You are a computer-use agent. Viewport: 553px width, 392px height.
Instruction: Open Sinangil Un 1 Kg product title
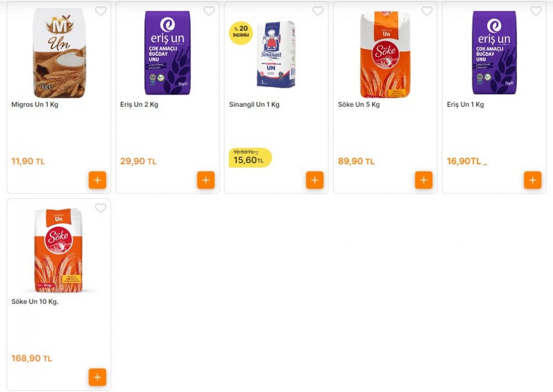(254, 104)
